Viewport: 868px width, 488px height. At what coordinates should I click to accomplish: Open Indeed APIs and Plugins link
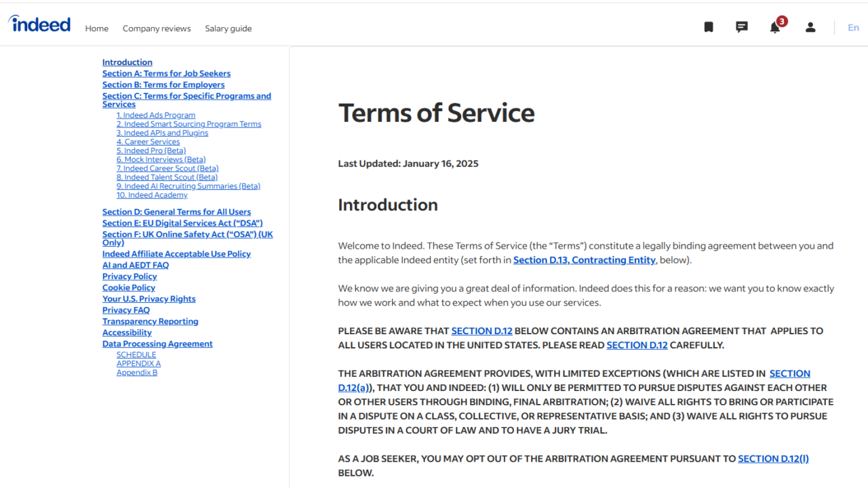tap(162, 133)
